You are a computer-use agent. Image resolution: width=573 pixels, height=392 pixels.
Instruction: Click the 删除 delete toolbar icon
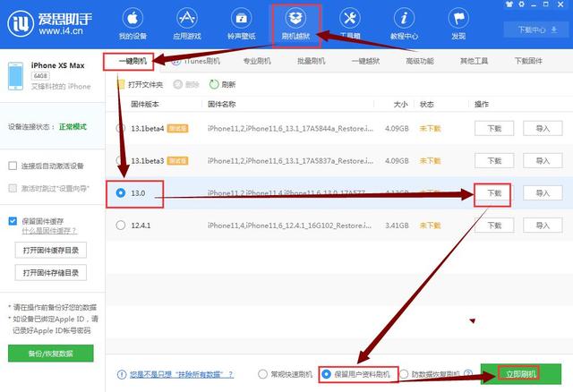pos(177,84)
